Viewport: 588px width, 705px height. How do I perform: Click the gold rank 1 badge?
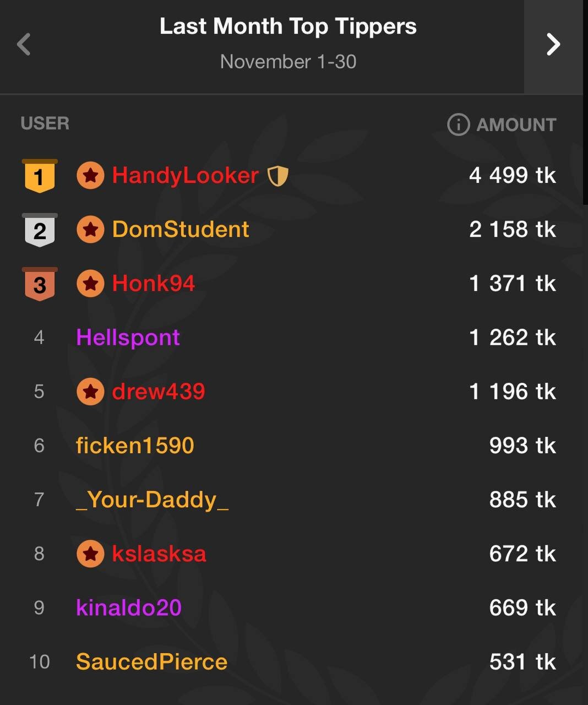pos(39,176)
